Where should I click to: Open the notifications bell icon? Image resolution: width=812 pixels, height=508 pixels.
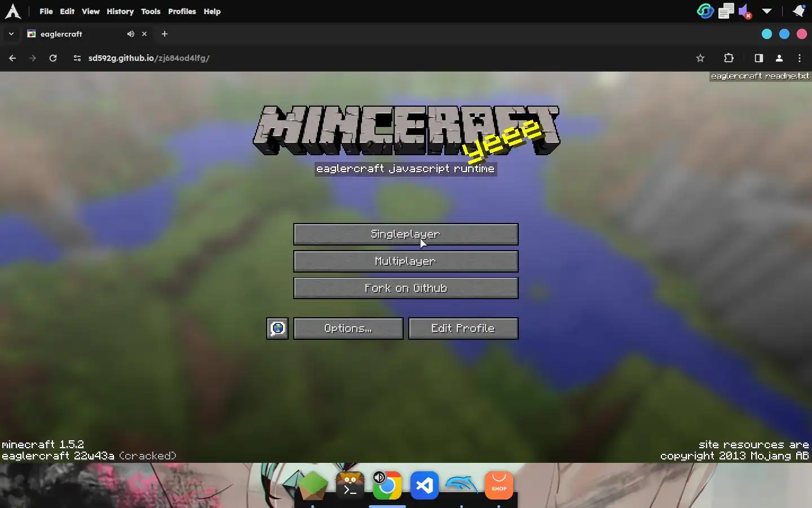click(x=798, y=11)
